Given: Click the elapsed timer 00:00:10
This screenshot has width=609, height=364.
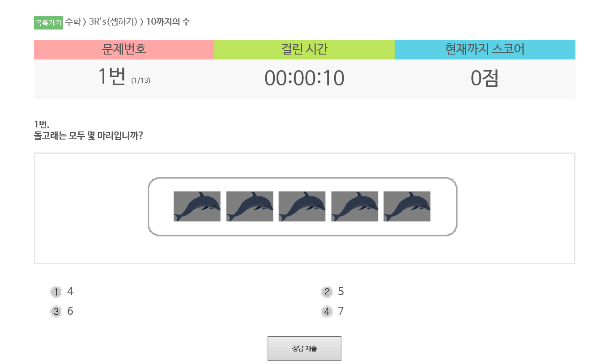Looking at the screenshot, I should 304,78.
